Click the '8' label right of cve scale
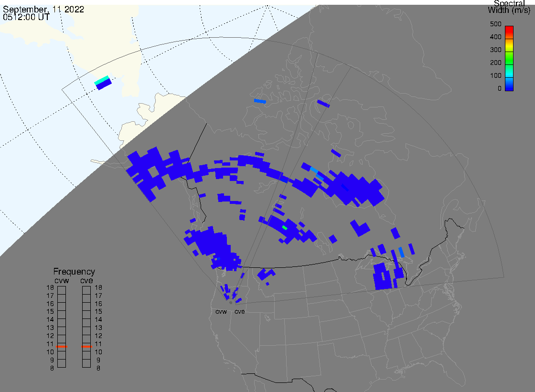The image size is (535, 392). [x=98, y=369]
